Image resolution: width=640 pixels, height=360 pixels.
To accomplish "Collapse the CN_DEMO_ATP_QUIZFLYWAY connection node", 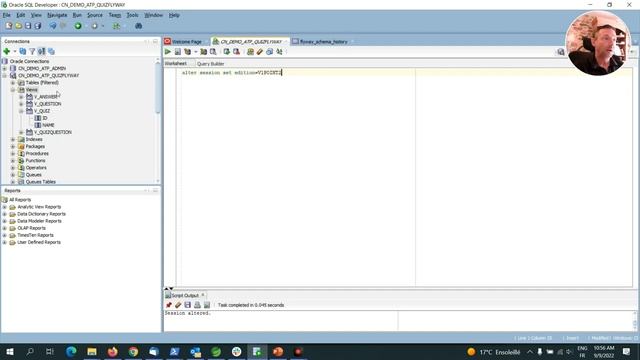I will tap(5, 76).
